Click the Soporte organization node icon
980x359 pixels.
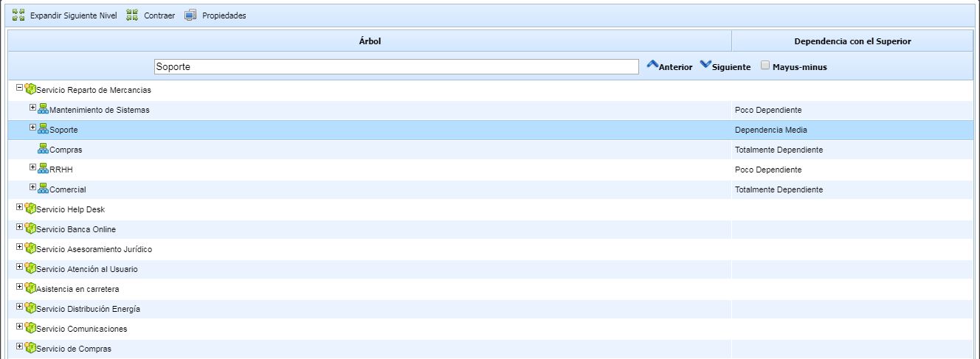pos(43,129)
